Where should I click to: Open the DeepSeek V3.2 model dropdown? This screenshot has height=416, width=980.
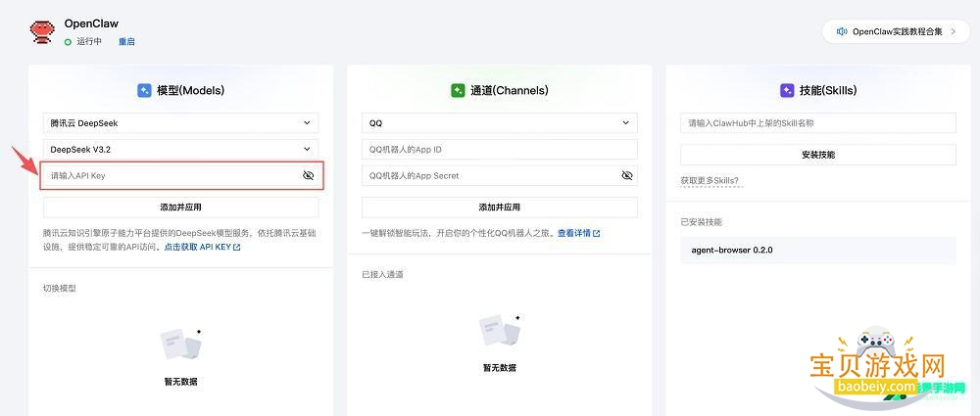(180, 150)
